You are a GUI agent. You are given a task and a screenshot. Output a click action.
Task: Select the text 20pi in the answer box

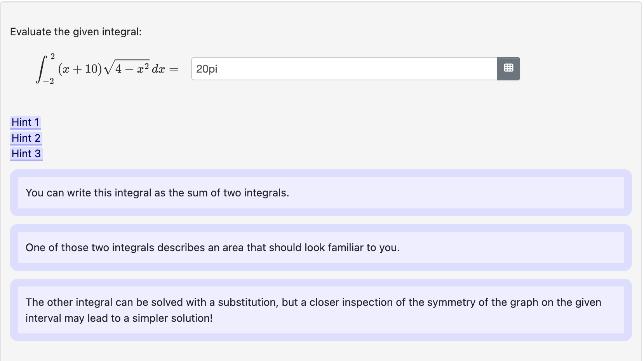pyautogui.click(x=206, y=68)
